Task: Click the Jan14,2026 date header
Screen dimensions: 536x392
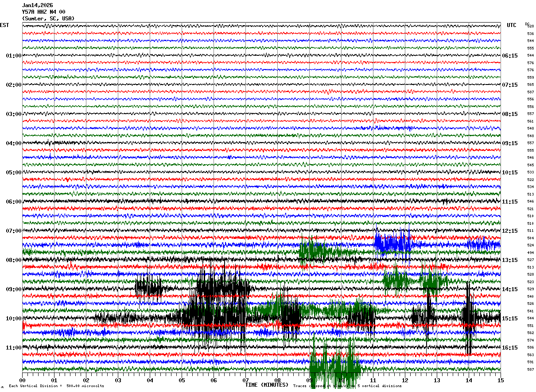Action: click(x=37, y=5)
